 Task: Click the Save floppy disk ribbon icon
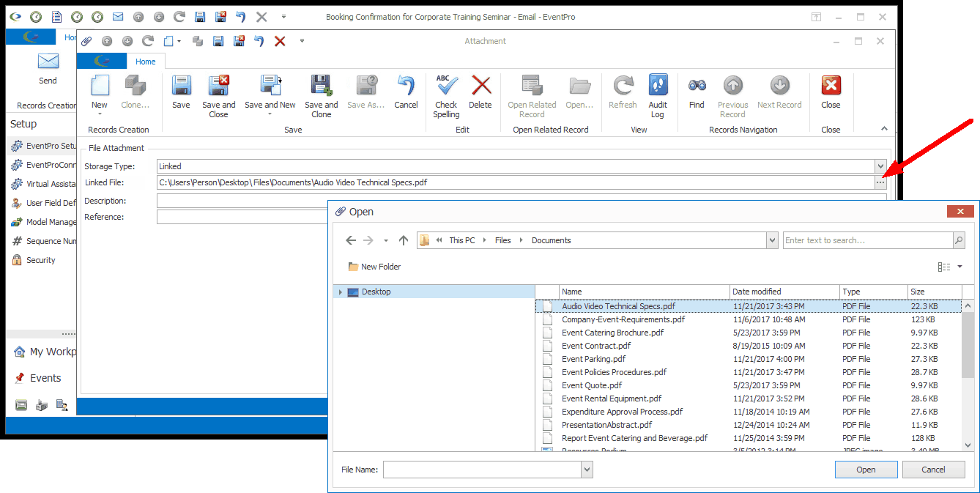[181, 85]
